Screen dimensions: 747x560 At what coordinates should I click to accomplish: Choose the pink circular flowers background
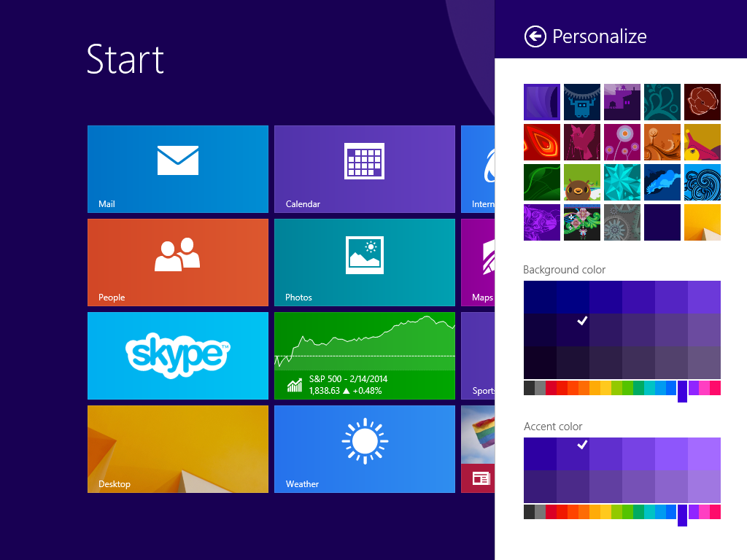point(622,142)
